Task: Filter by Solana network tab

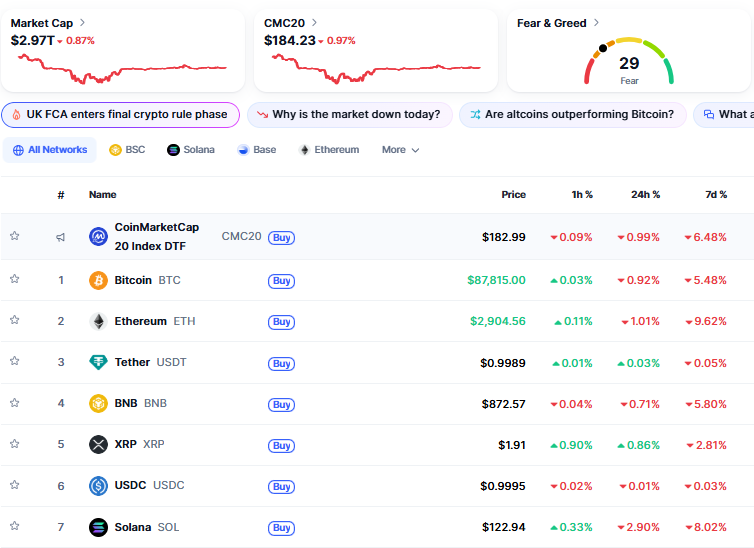Action: tap(191, 150)
